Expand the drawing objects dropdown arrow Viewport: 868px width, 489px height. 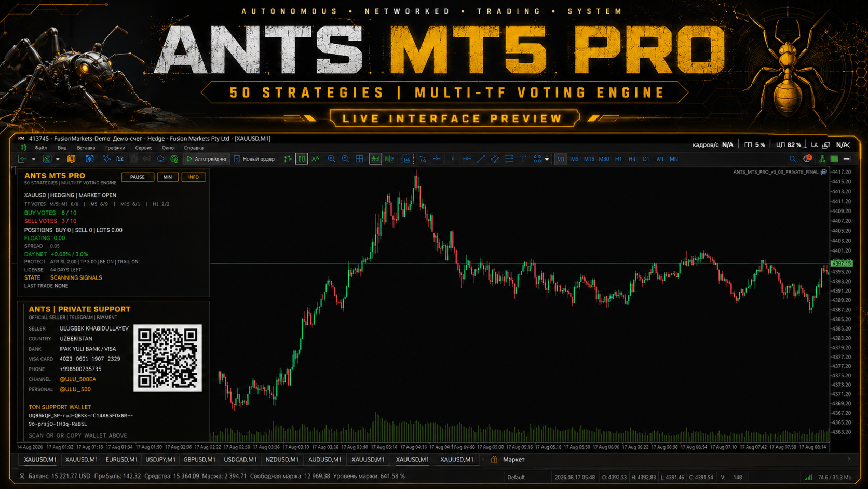(x=547, y=159)
